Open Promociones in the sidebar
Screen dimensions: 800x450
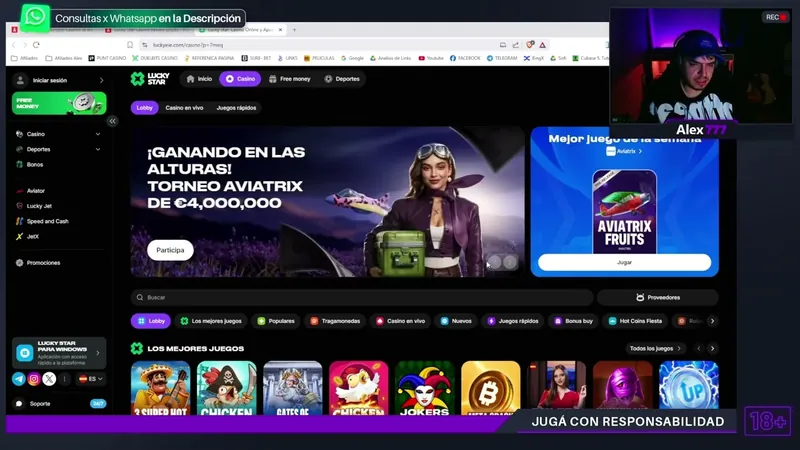tap(43, 263)
